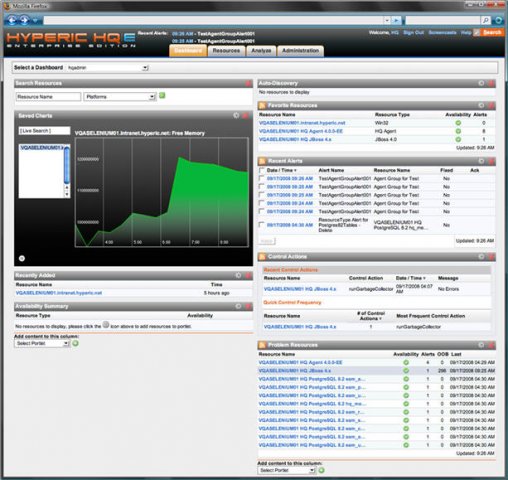Click the Resource Name search field

48,97
